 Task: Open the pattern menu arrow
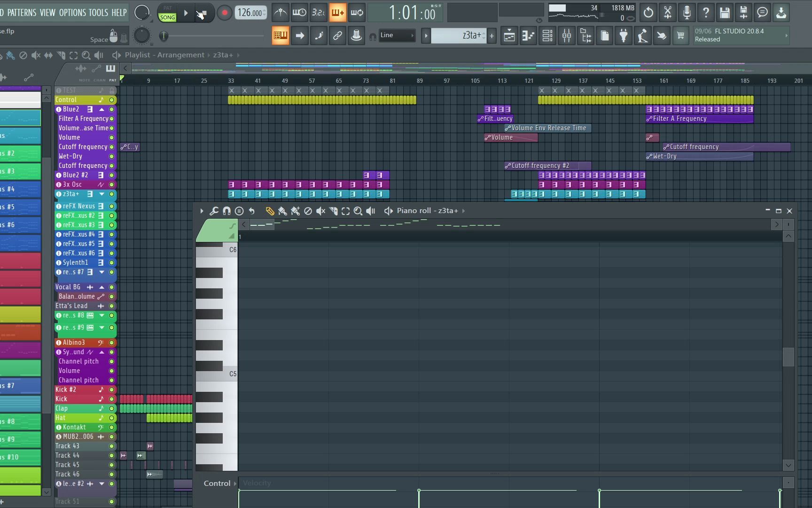tap(426, 35)
